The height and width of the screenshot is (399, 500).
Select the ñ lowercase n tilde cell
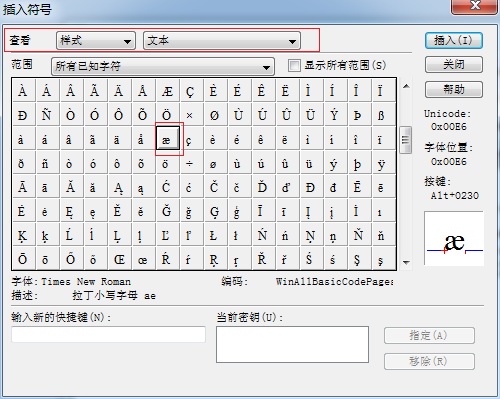48,163
